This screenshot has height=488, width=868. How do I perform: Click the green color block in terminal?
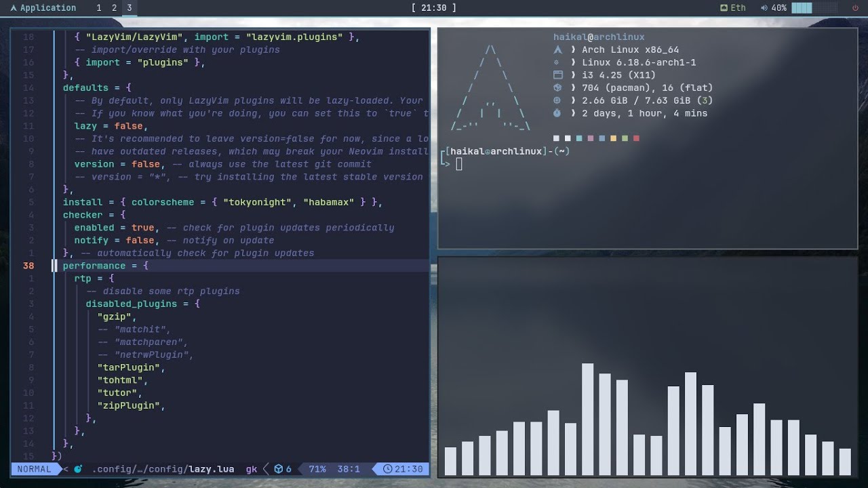point(625,138)
